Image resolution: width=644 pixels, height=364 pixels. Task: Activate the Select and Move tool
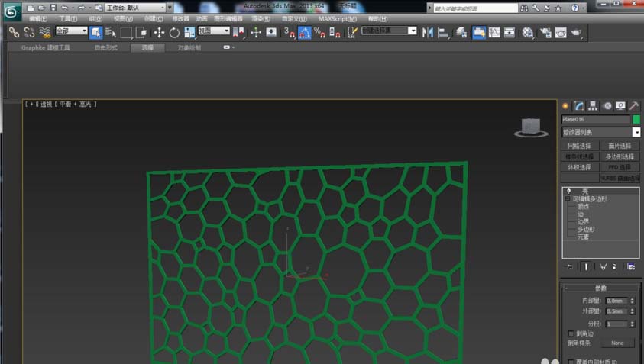(159, 32)
